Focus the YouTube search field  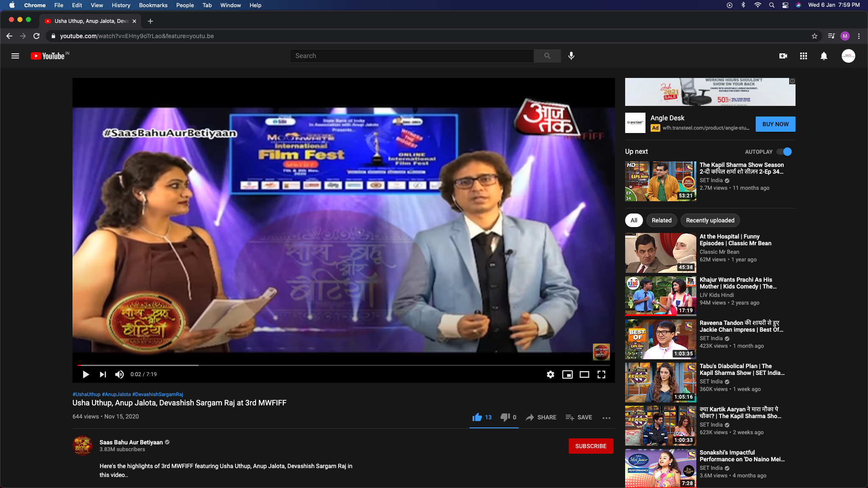coord(412,56)
